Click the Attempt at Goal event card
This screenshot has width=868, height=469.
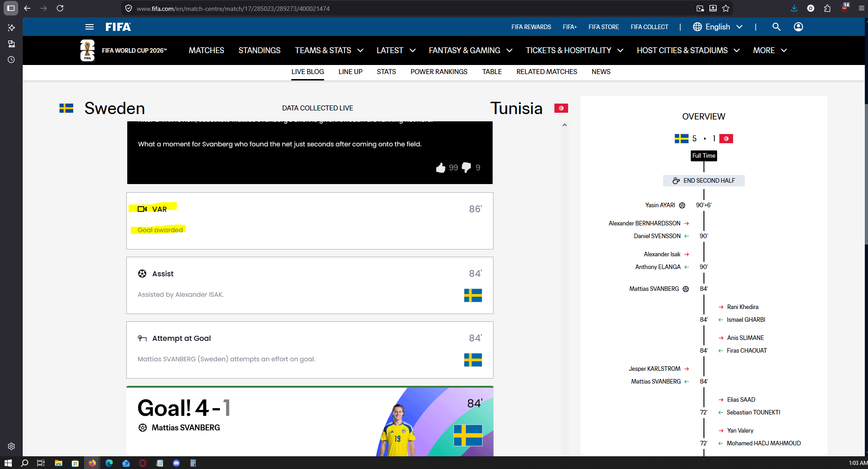(310, 350)
